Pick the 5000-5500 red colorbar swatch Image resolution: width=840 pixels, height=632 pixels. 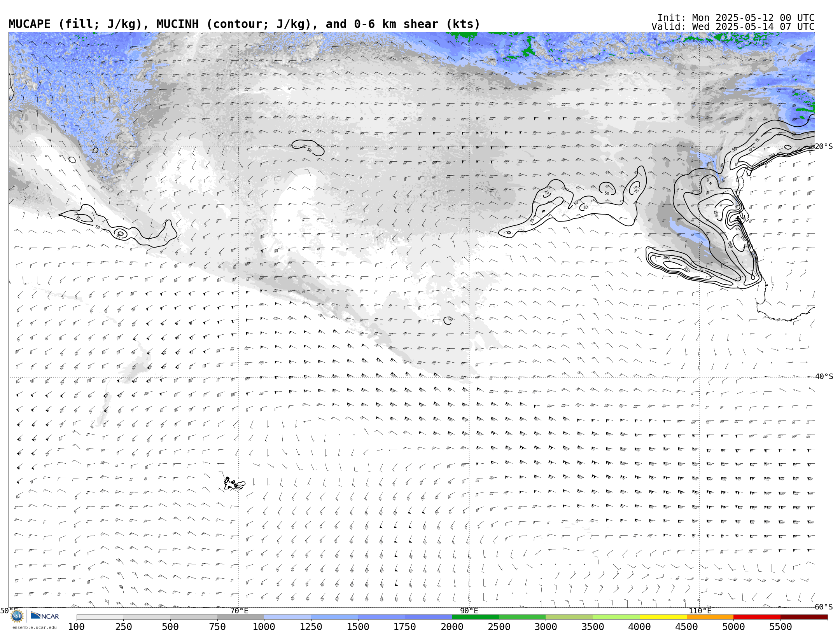(757, 617)
